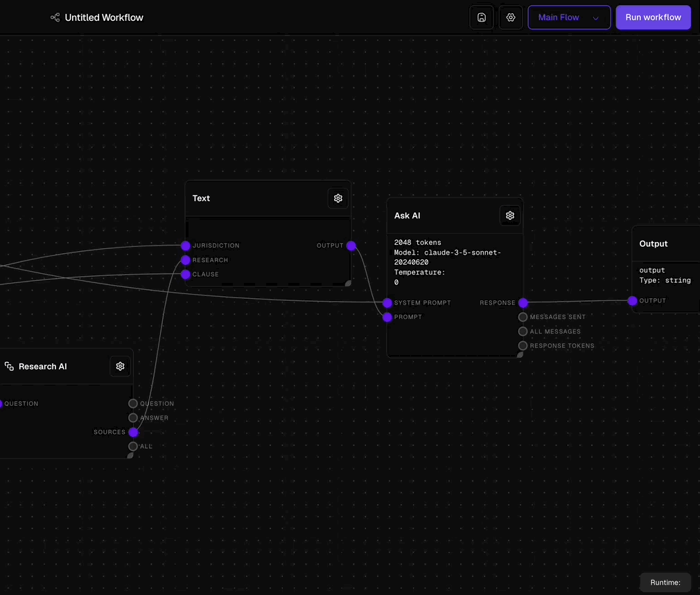Image resolution: width=700 pixels, height=595 pixels.
Task: Toggle the ALL output port on Research AI
Action: click(132, 446)
